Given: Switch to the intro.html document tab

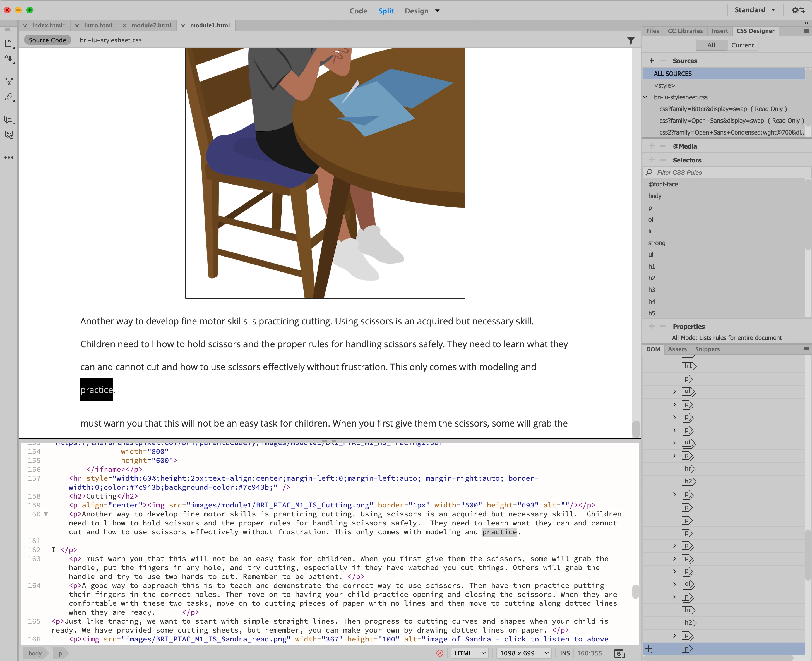Looking at the screenshot, I should 98,25.
